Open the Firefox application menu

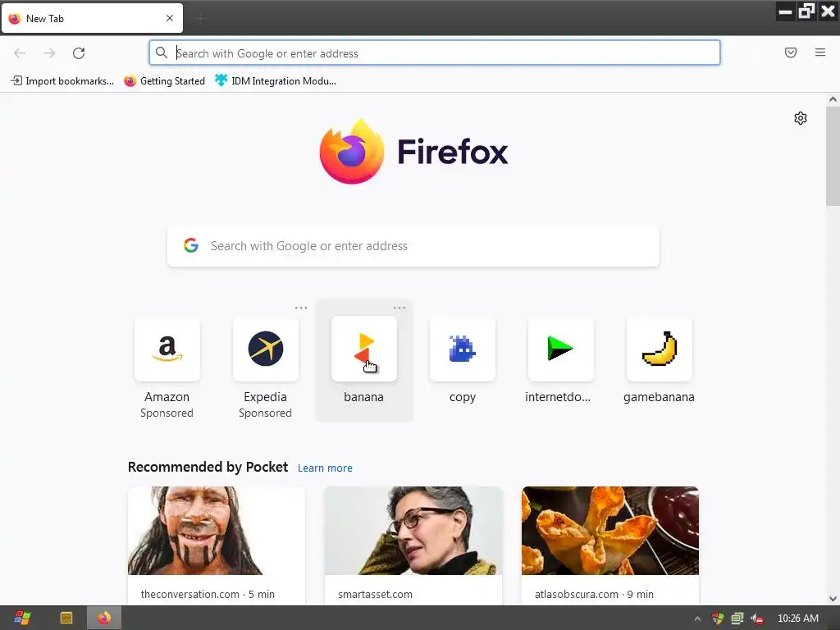tap(820, 52)
